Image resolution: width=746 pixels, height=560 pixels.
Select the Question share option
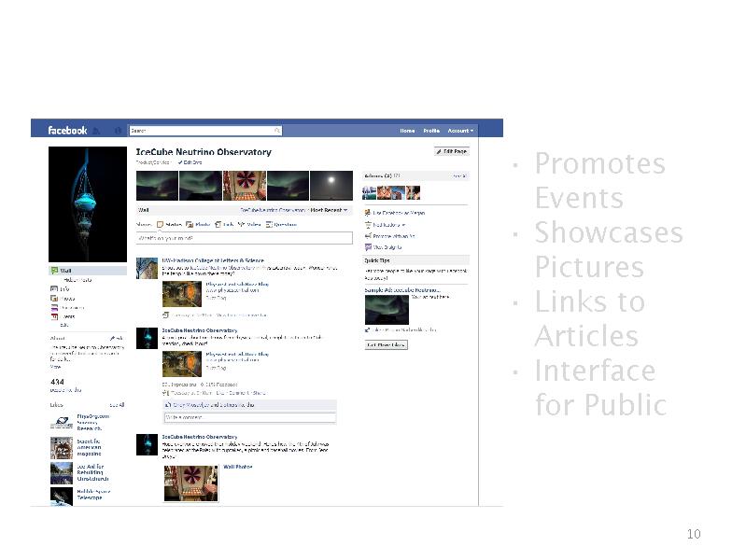pyautogui.click(x=281, y=224)
